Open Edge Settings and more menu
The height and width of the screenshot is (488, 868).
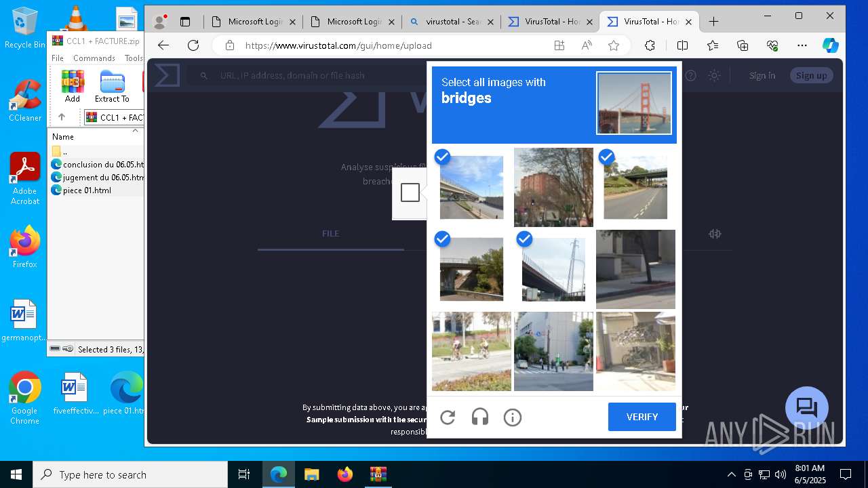point(802,45)
